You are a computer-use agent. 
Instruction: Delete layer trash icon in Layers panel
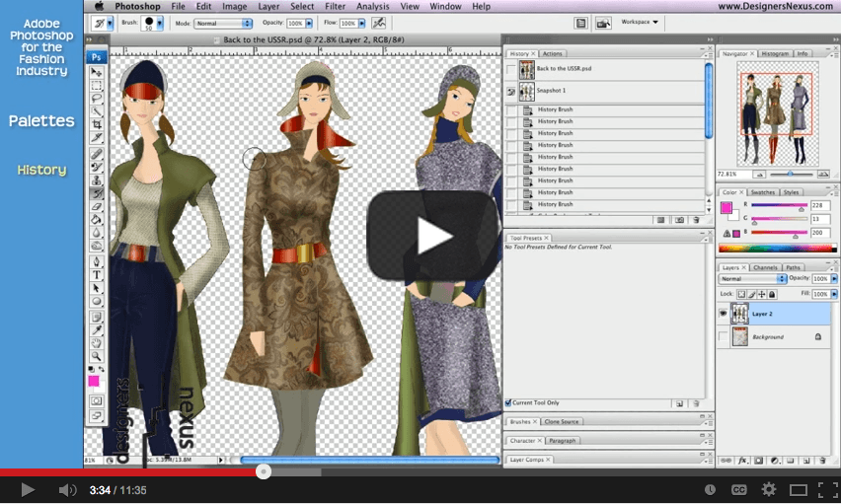[x=822, y=461]
